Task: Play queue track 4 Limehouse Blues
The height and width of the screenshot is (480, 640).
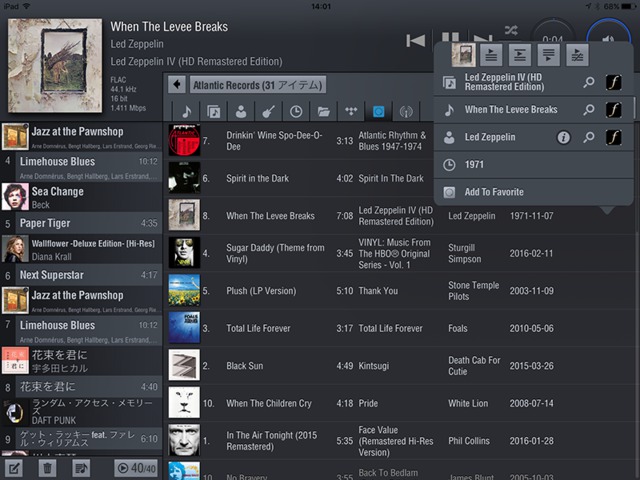Action: click(82, 166)
